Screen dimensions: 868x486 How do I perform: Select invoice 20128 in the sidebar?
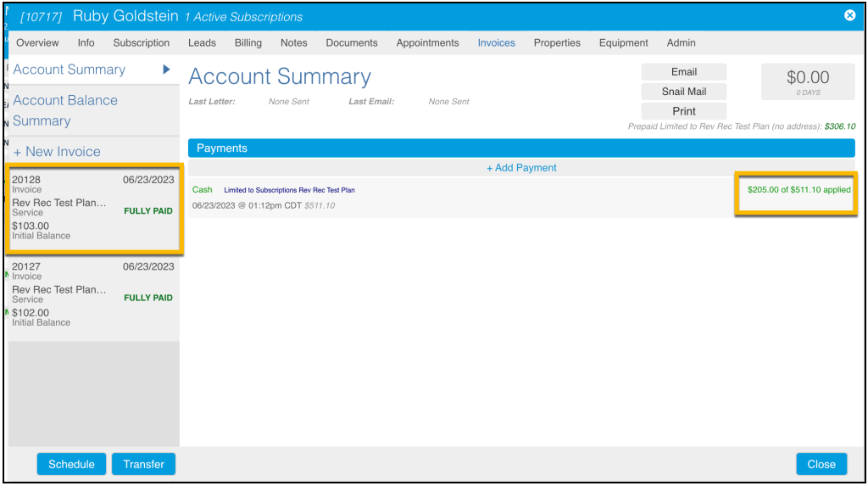click(x=93, y=207)
